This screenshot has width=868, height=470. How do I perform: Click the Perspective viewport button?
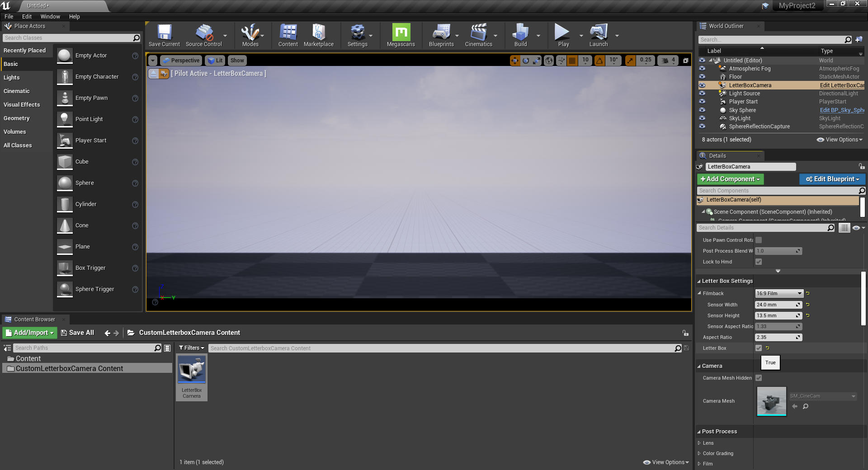(x=180, y=61)
